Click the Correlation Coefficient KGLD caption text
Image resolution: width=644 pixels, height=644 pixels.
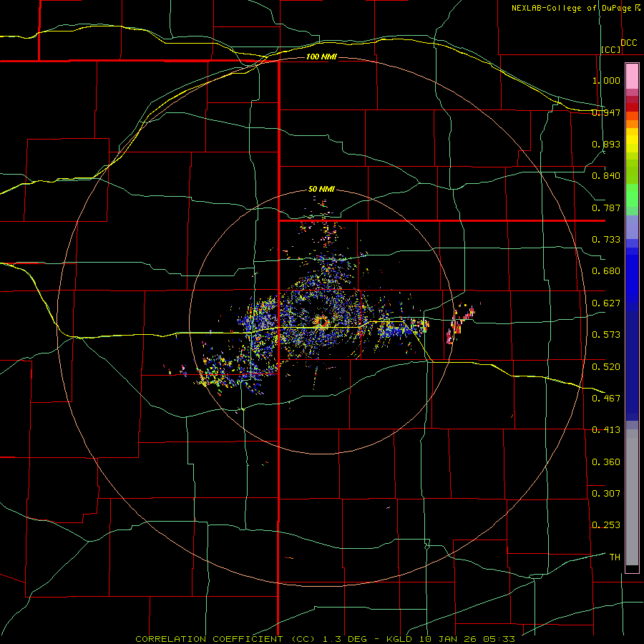coord(325,639)
